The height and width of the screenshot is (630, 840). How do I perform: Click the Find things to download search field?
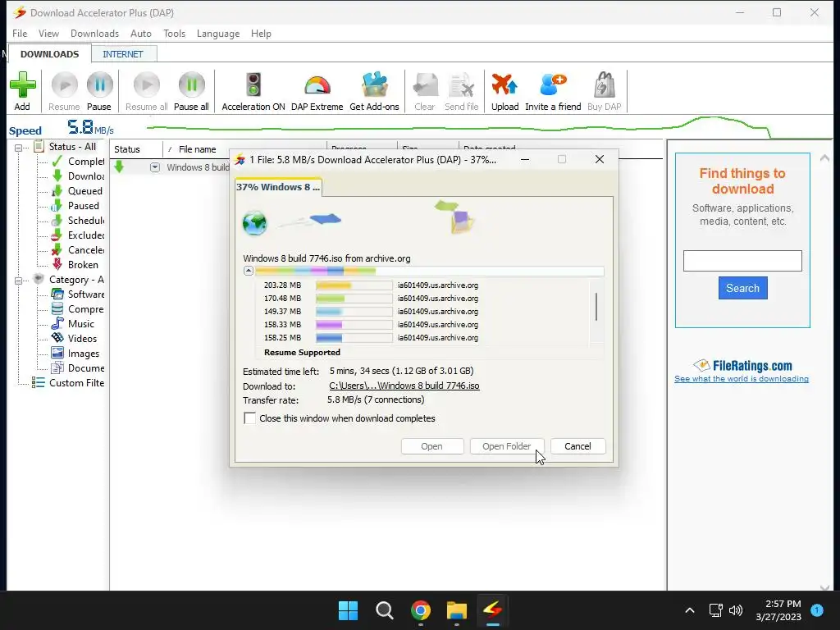[742, 261]
